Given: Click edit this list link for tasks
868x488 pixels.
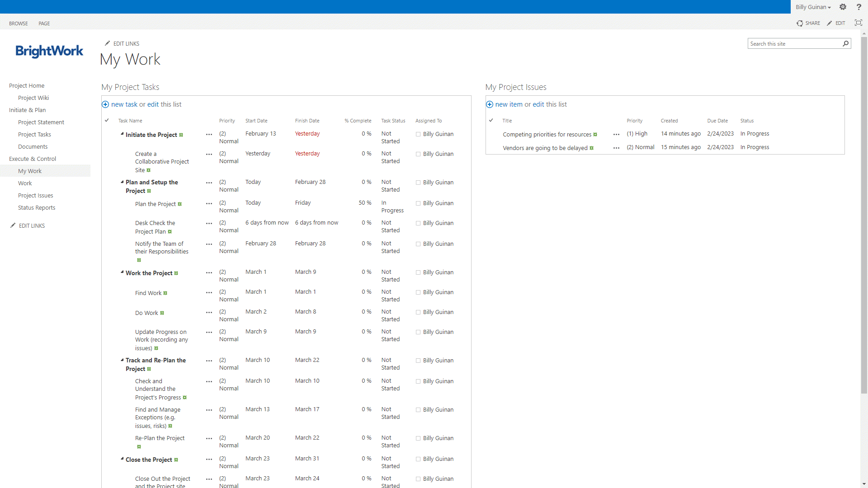Looking at the screenshot, I should (153, 104).
